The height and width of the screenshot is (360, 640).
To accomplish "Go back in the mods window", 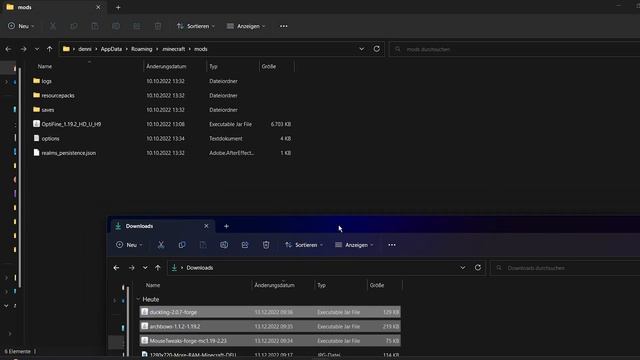I will (9, 49).
